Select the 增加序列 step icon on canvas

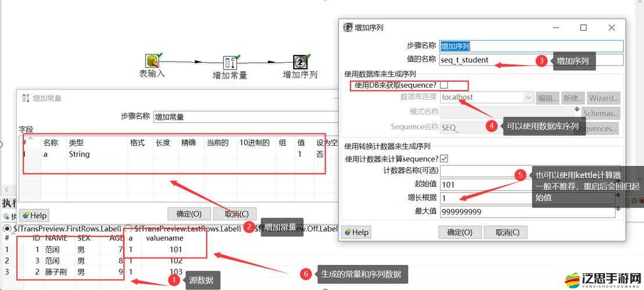[300, 62]
